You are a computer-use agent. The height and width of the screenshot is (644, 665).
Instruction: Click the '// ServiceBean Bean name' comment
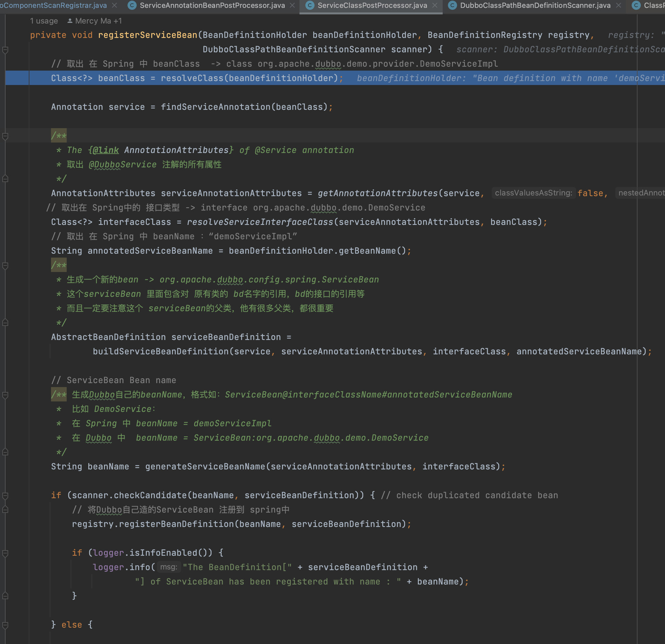click(114, 381)
